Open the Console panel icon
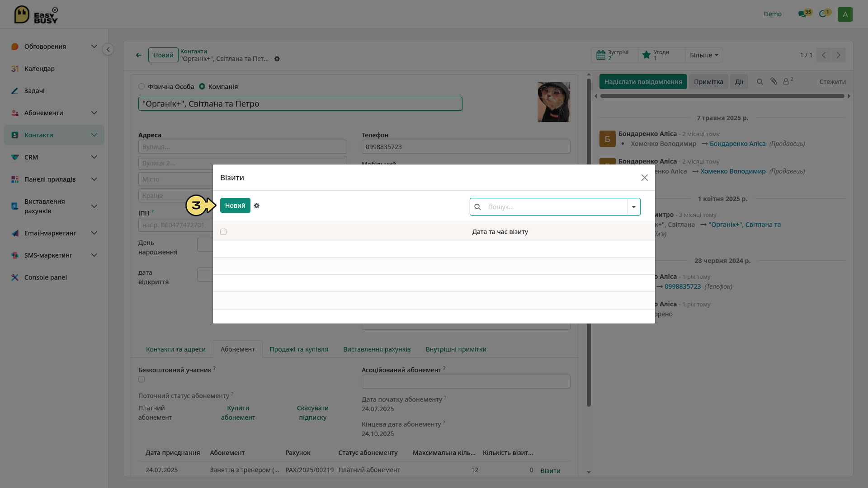 tap(15, 277)
